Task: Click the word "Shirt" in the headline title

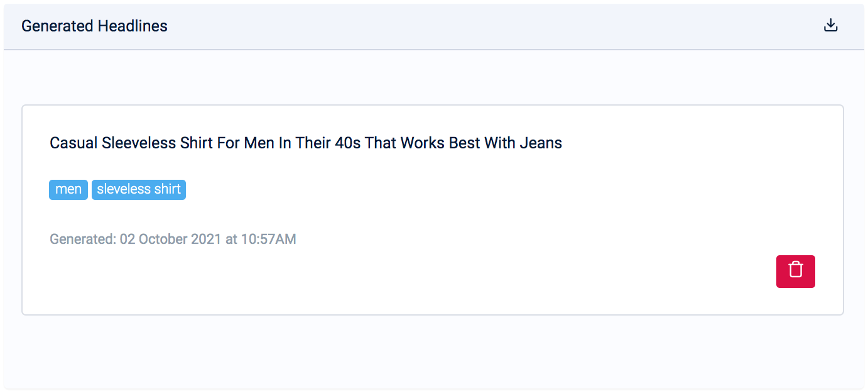Action: coord(197,143)
